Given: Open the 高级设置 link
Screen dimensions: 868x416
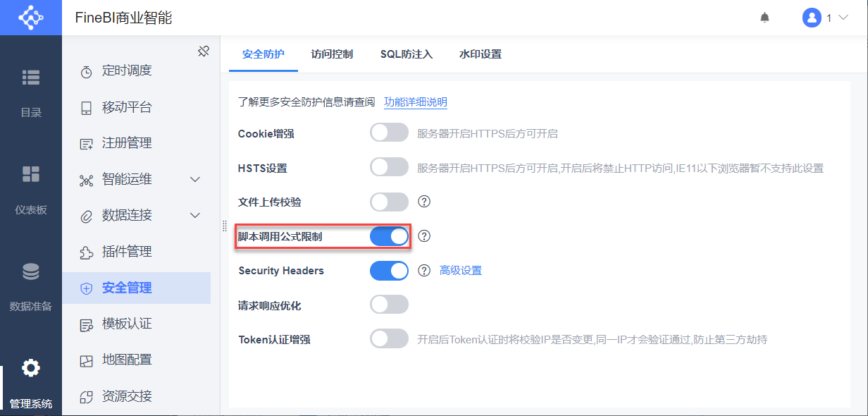Looking at the screenshot, I should 461,271.
